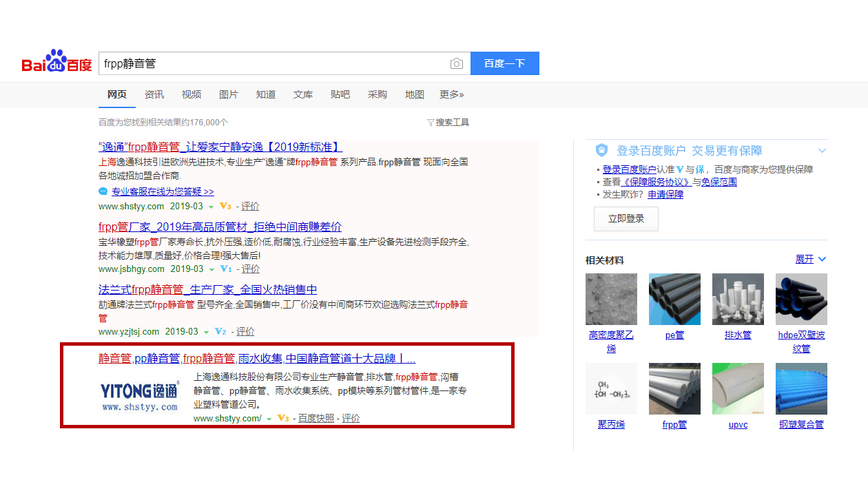Switch to the 资讯 tab
This screenshot has width=868, height=491.
click(x=154, y=94)
